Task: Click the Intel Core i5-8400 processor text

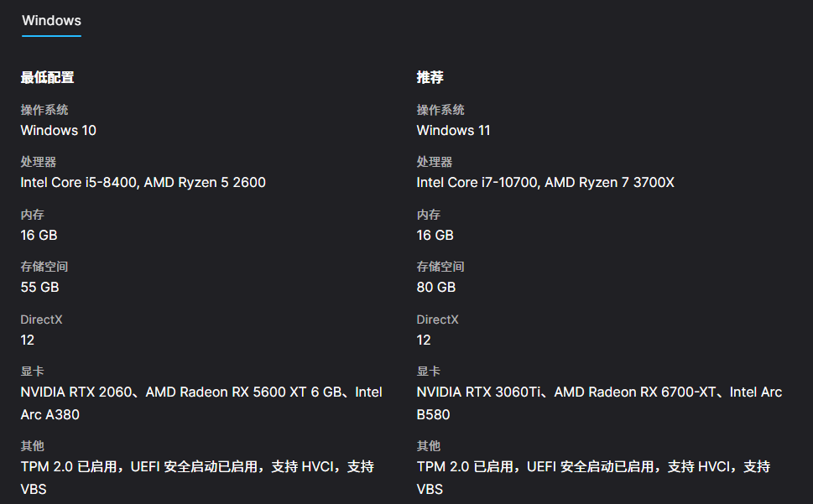Action: tap(79, 182)
